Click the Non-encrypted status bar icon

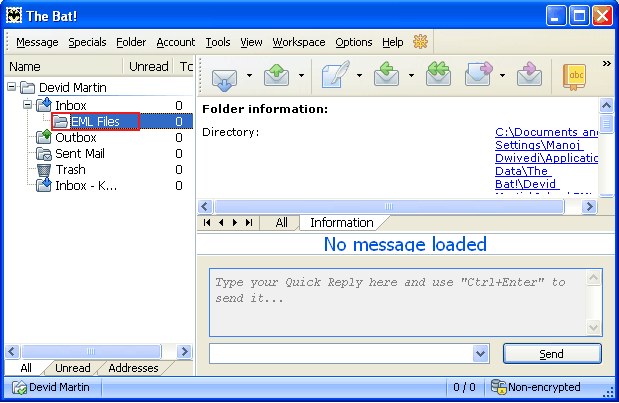pyautogui.click(x=498, y=387)
